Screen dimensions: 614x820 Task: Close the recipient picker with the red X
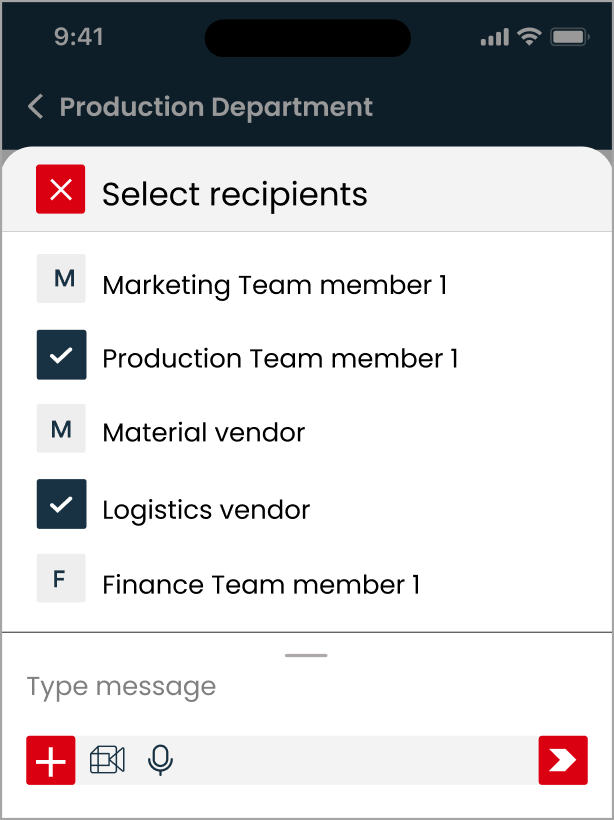pyautogui.click(x=60, y=190)
